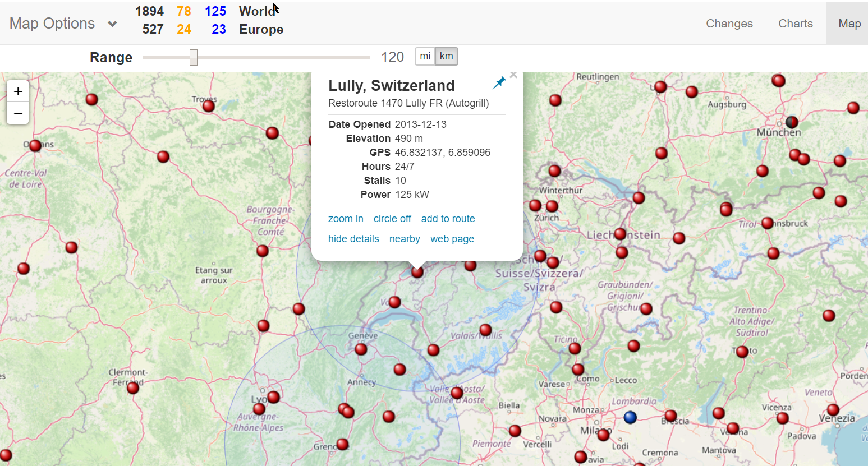Add Lully station to a route

(448, 219)
